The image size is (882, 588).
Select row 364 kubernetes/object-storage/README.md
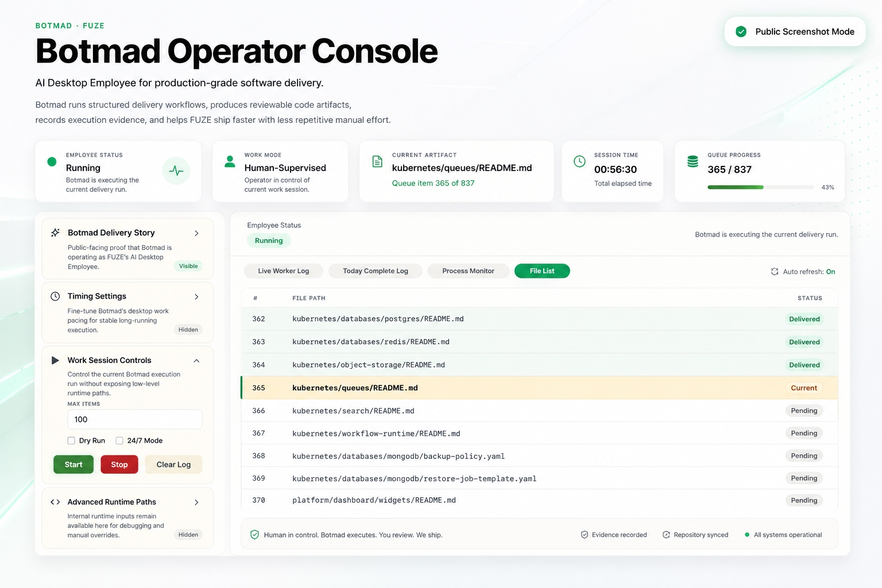(x=540, y=365)
